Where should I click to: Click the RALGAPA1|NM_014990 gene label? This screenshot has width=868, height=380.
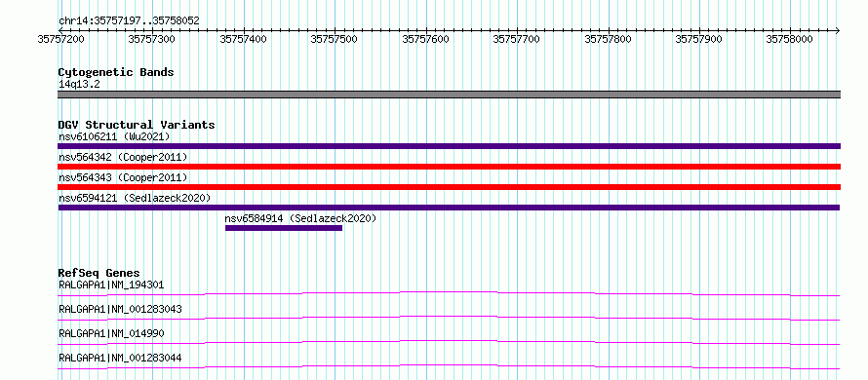(x=111, y=333)
